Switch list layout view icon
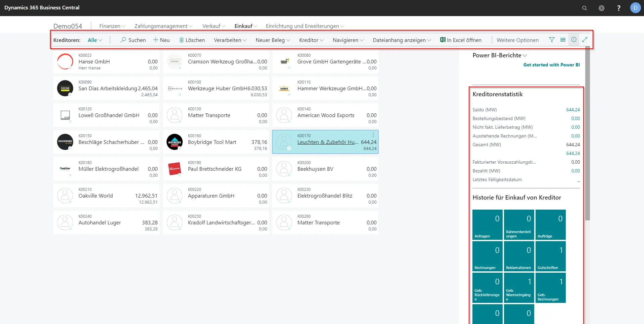This screenshot has height=324, width=644. [563, 40]
